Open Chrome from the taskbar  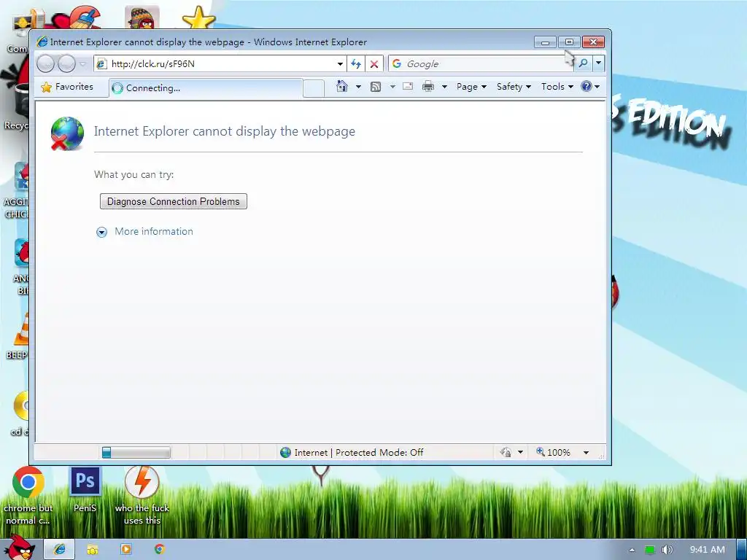pos(159,549)
